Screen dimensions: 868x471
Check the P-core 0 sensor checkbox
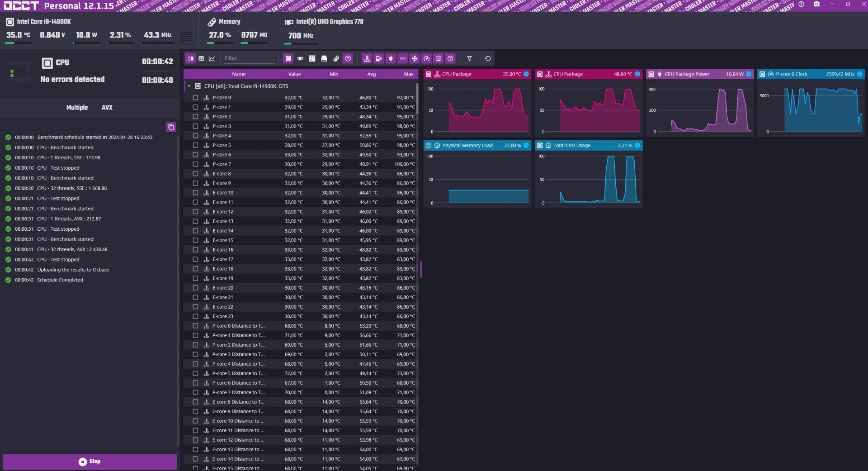pos(195,98)
